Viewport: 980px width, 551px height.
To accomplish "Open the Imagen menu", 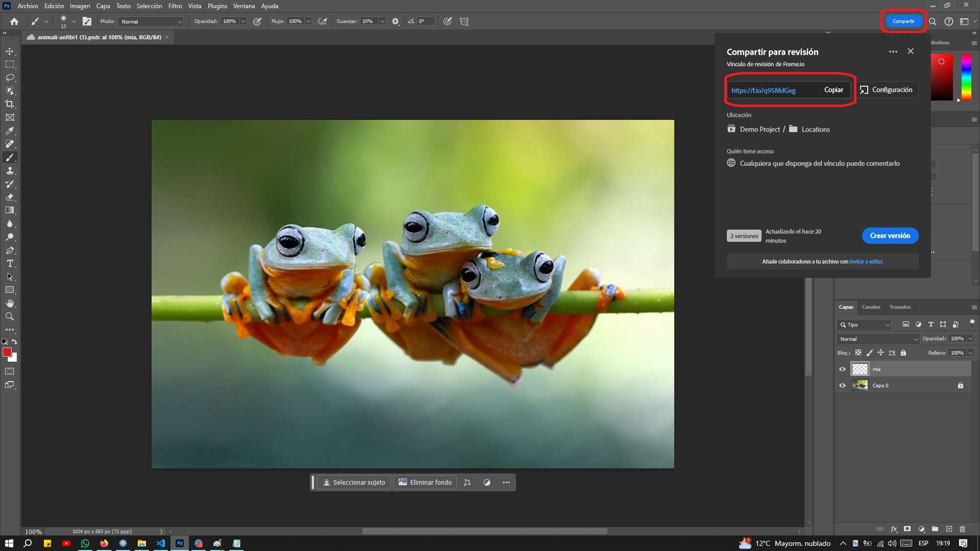I will coord(80,6).
